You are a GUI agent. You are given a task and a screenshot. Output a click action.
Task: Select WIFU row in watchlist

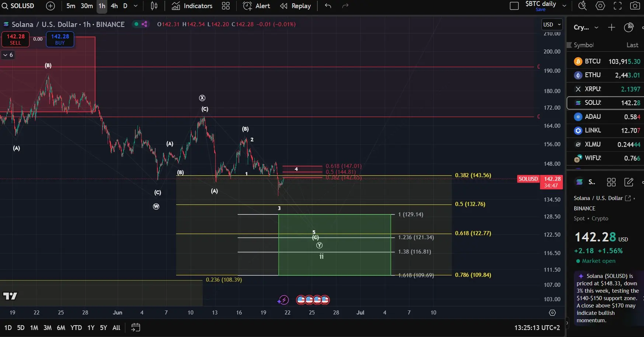coord(605,158)
